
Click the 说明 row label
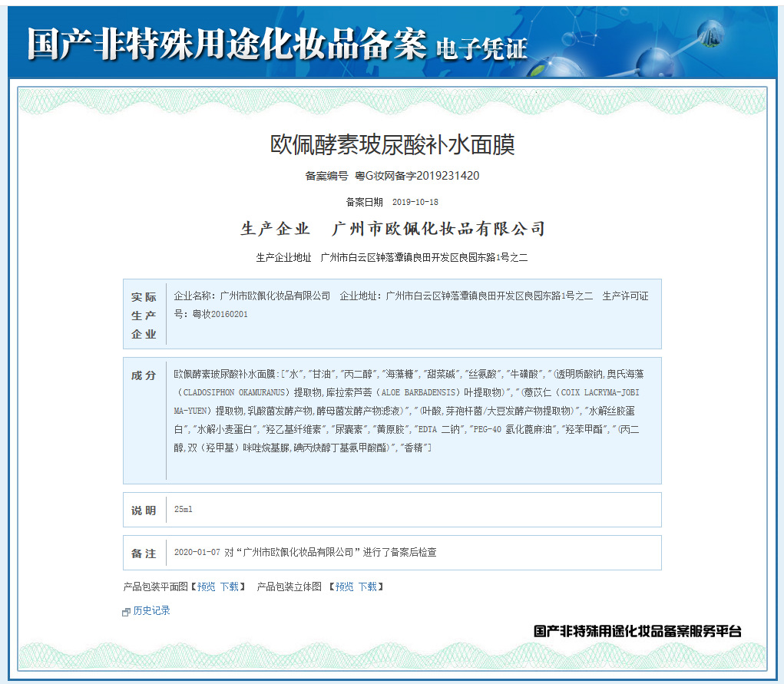[144, 511]
